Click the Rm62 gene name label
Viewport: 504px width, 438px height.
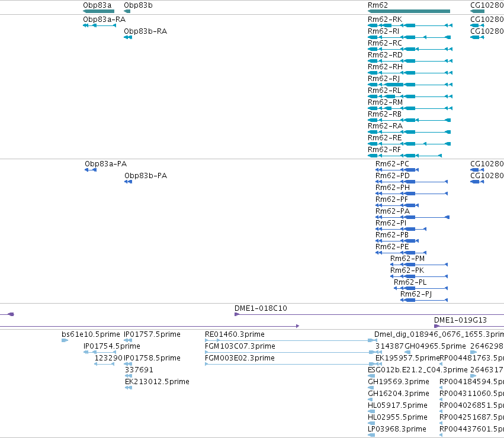[x=378, y=5]
